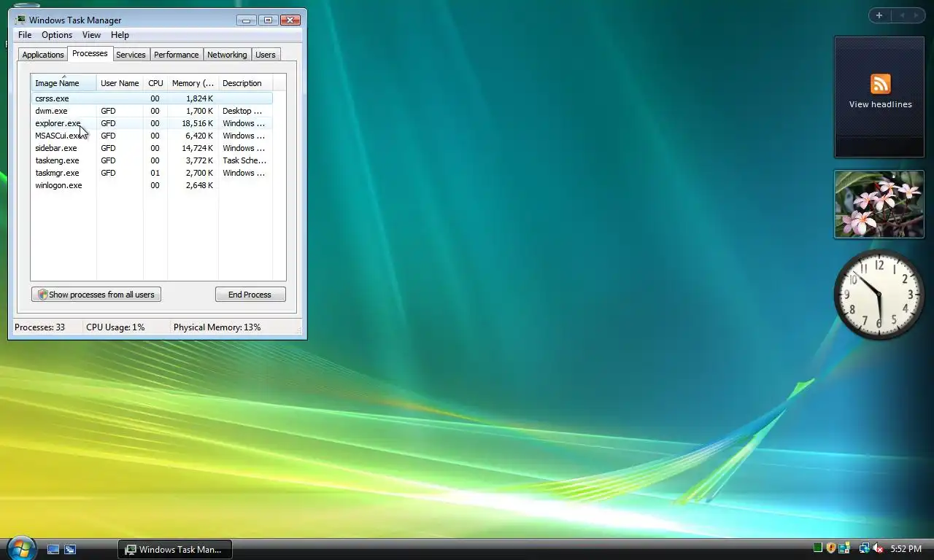The width and height of the screenshot is (934, 560).
Task: Click the flower slideshow gadget thumbnail
Action: 879,204
